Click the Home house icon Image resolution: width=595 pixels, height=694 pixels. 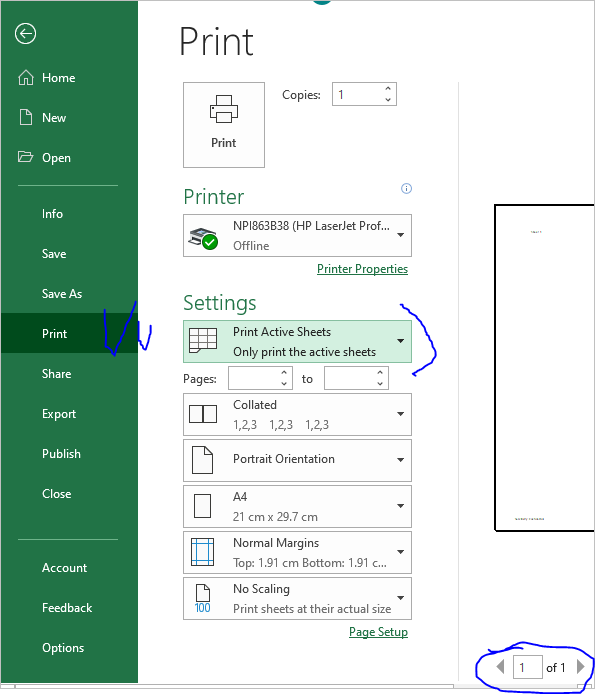pyautogui.click(x=26, y=77)
